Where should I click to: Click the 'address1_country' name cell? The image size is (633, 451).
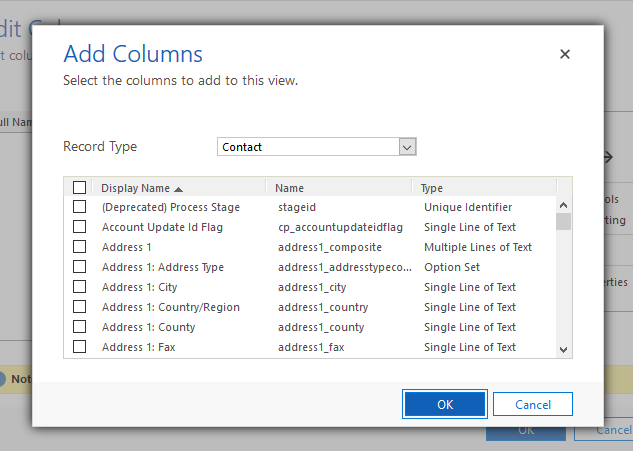pos(323,307)
